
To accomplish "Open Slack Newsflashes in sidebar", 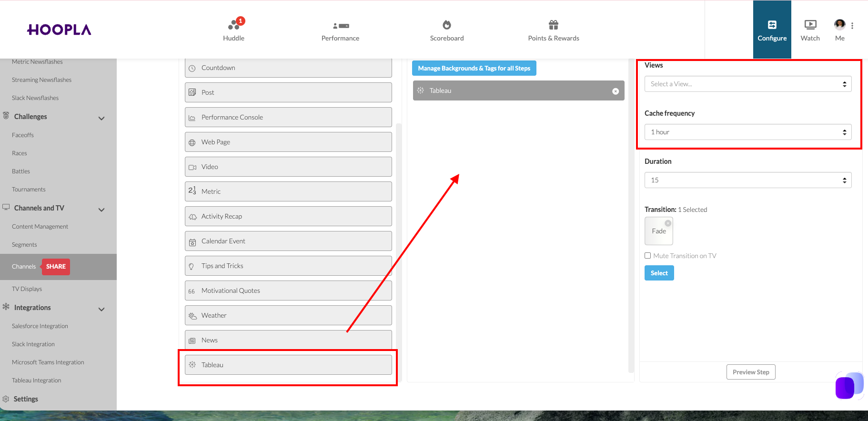I will point(35,98).
